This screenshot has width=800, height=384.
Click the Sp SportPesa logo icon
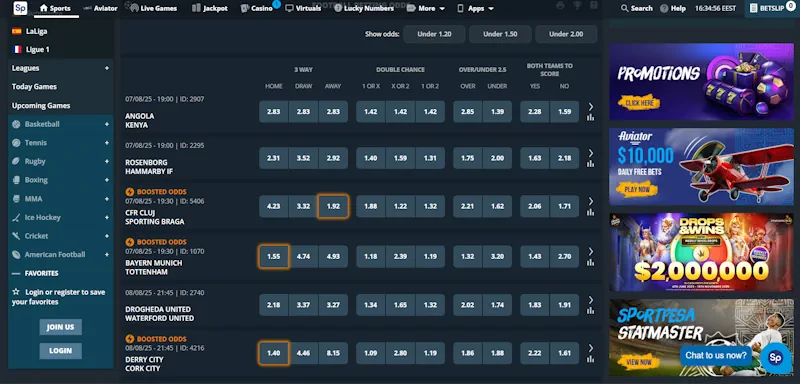[x=20, y=8]
